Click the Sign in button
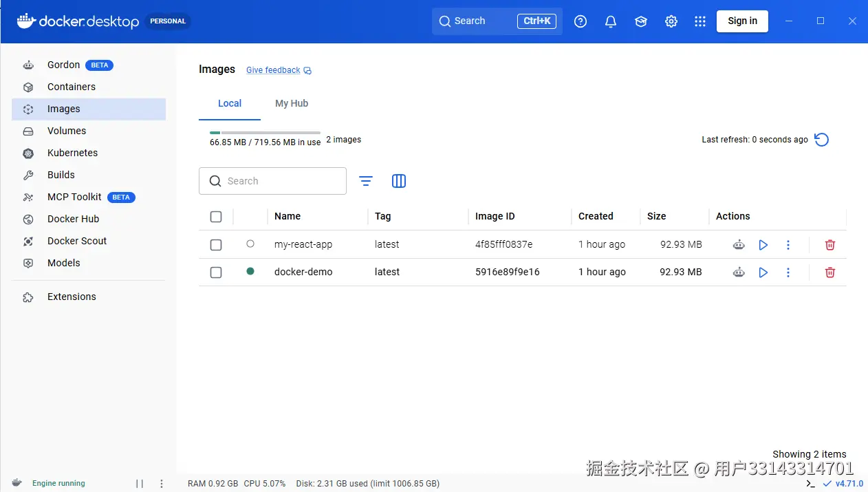Screen dimensions: 868x492 pyautogui.click(x=742, y=21)
